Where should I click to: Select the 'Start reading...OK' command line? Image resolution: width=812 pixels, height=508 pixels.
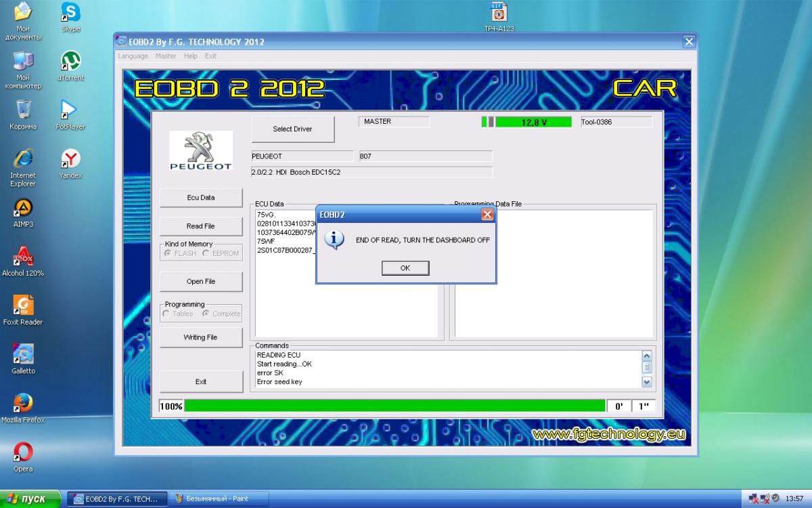point(284,364)
